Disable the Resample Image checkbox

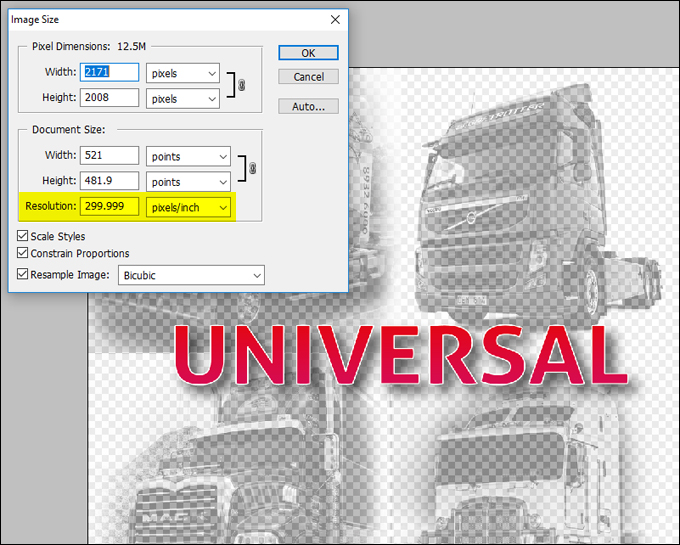23,274
